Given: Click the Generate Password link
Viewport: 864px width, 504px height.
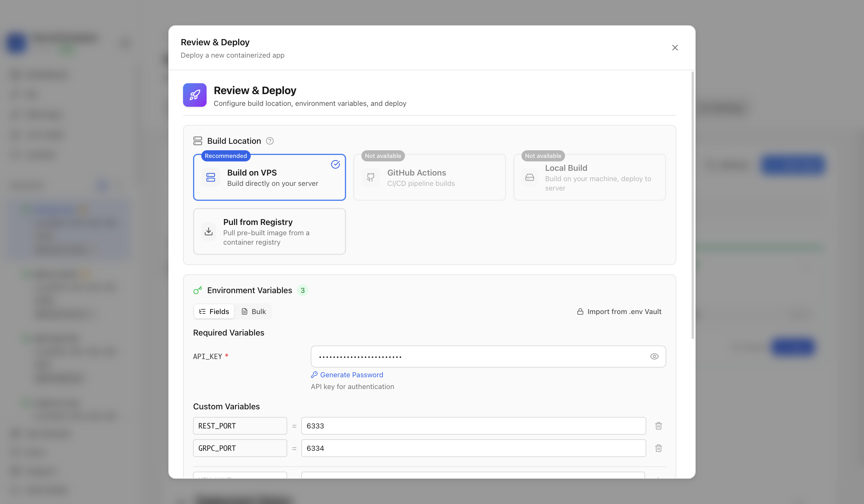Looking at the screenshot, I should click(x=347, y=375).
